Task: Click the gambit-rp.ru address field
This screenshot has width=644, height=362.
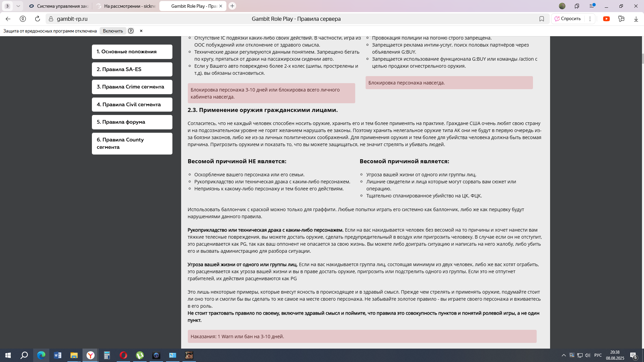Action: [72, 19]
